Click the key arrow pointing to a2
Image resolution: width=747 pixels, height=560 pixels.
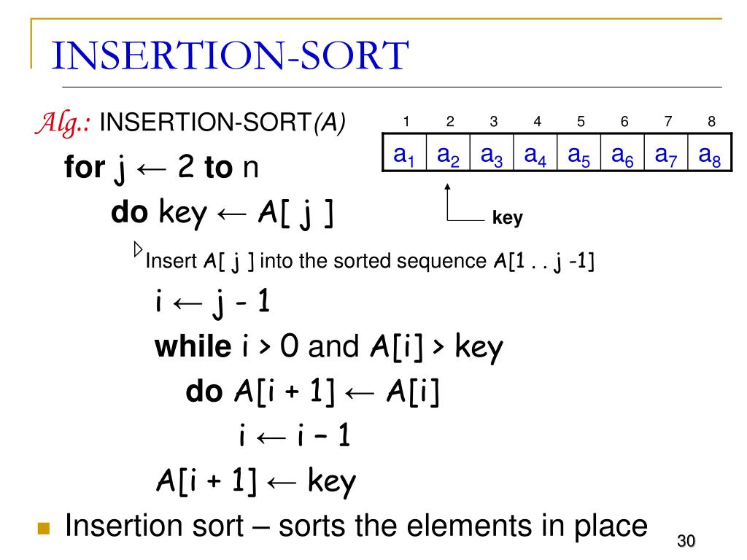(x=465, y=203)
